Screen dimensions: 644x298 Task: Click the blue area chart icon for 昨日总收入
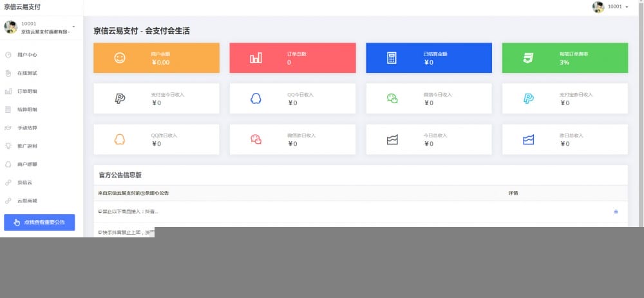(x=529, y=139)
